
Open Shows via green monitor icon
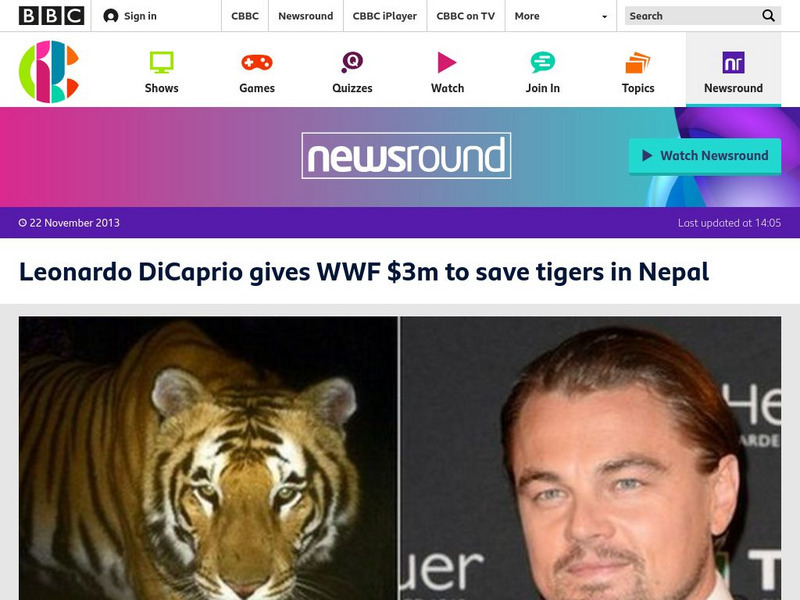161,62
